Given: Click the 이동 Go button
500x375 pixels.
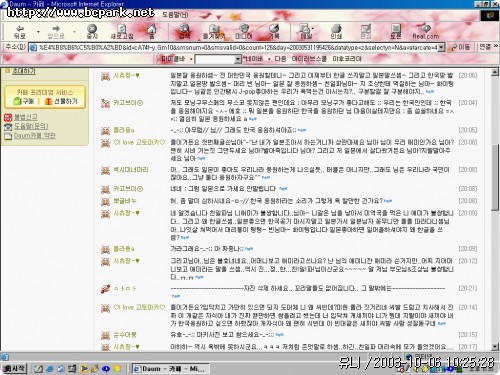Looking at the screenshot, I should 460,47.
